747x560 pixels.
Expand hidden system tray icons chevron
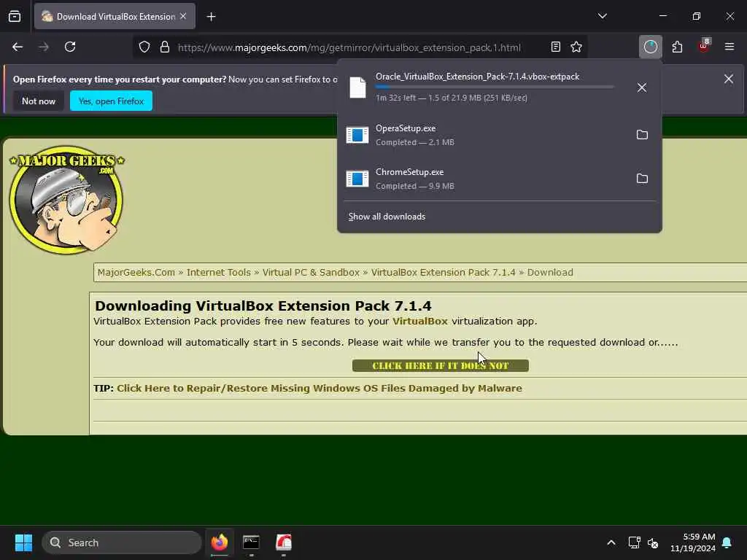(611, 542)
